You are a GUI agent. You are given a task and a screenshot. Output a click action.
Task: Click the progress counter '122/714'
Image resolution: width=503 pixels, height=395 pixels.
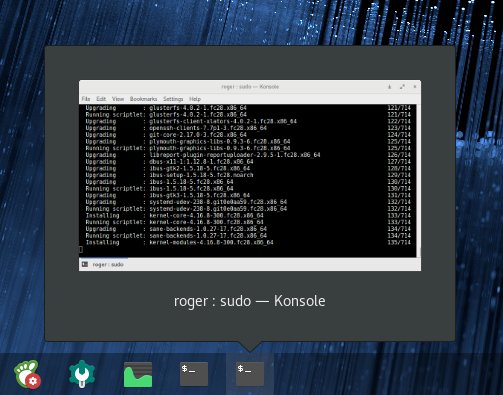coord(399,121)
